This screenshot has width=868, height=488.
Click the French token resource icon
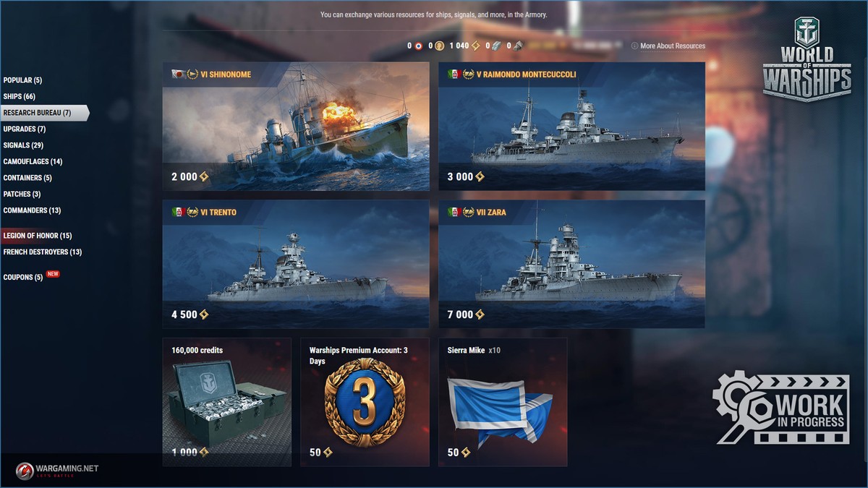pos(419,46)
